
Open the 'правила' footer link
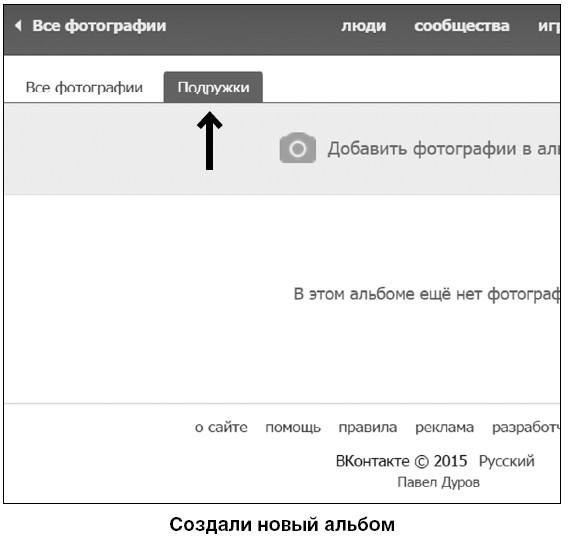click(368, 428)
